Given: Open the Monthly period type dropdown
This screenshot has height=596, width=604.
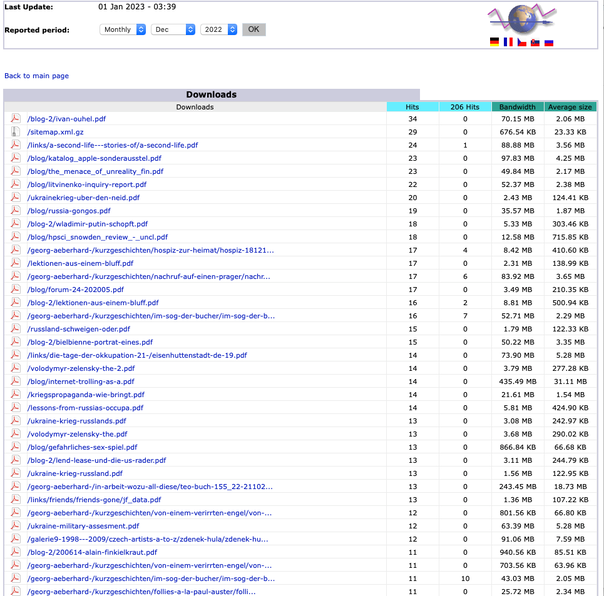Looking at the screenshot, I should click(x=122, y=29).
